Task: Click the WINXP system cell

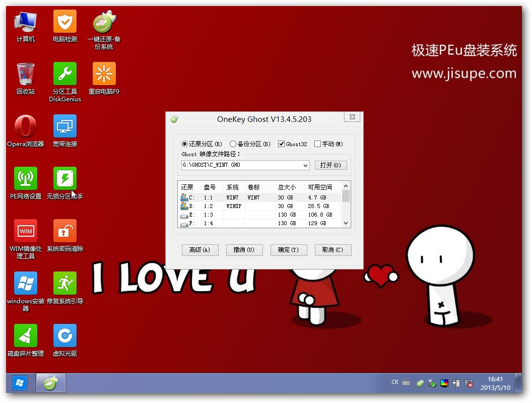Action: pos(234,206)
